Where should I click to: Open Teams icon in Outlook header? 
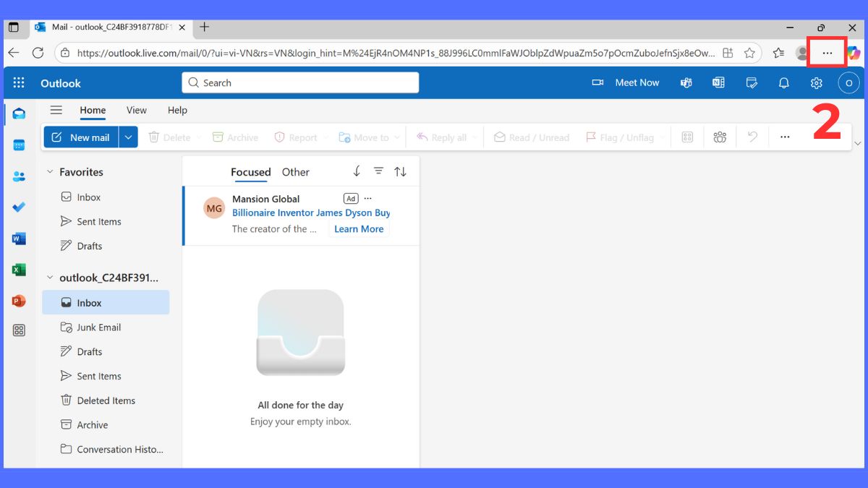686,83
